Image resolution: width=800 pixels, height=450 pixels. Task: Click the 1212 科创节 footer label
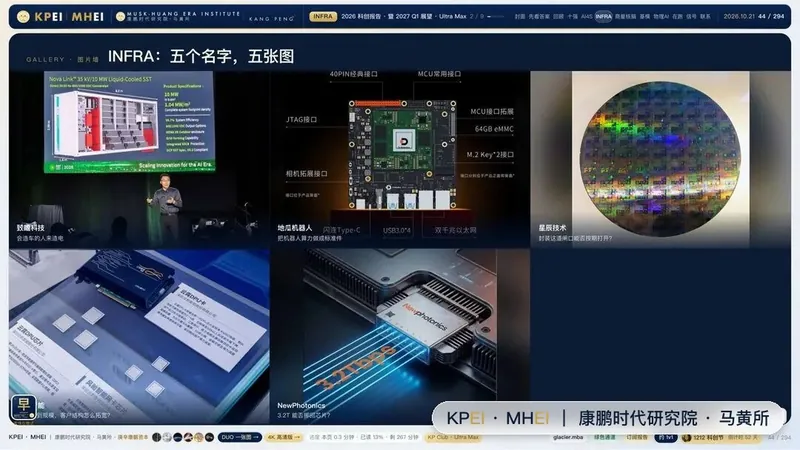point(708,437)
